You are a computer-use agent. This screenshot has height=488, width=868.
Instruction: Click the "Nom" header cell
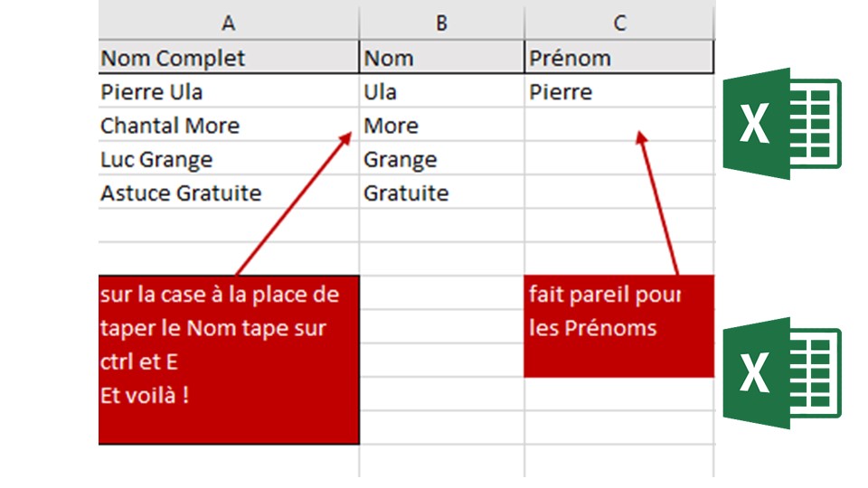click(441, 59)
